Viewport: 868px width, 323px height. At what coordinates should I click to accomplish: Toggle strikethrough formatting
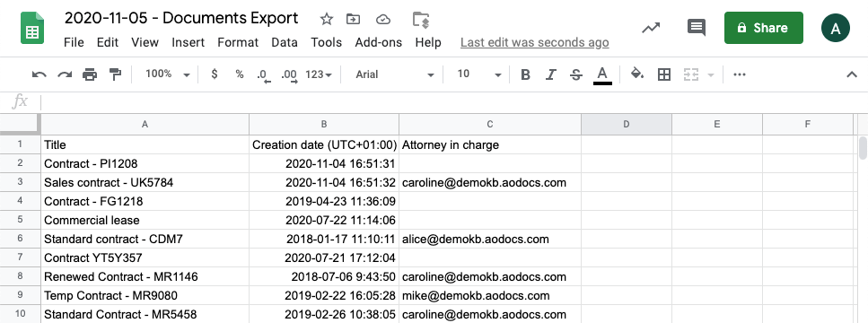tap(575, 74)
